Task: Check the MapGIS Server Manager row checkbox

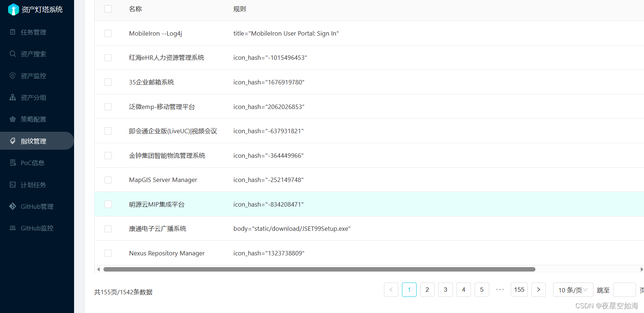Action: (108, 180)
